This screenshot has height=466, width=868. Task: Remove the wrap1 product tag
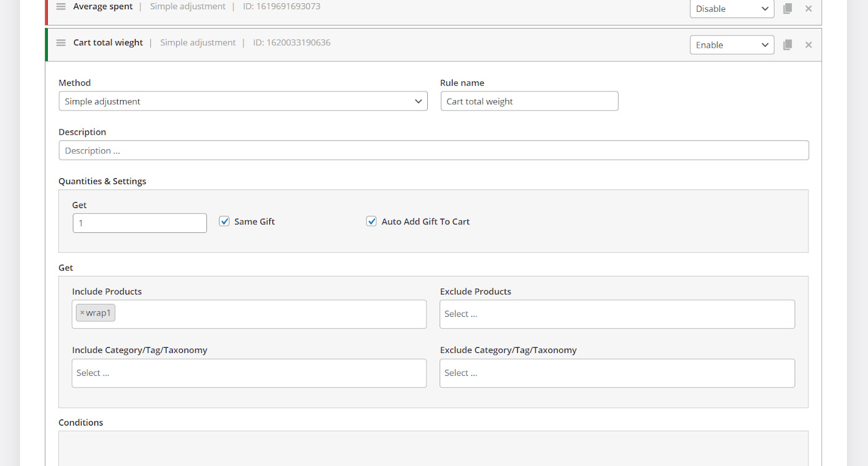pyautogui.click(x=82, y=313)
